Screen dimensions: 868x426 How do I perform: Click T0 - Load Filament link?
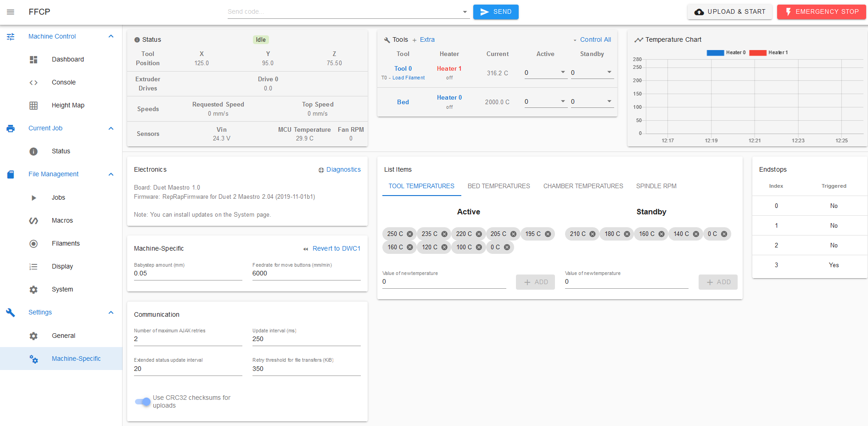pyautogui.click(x=403, y=78)
